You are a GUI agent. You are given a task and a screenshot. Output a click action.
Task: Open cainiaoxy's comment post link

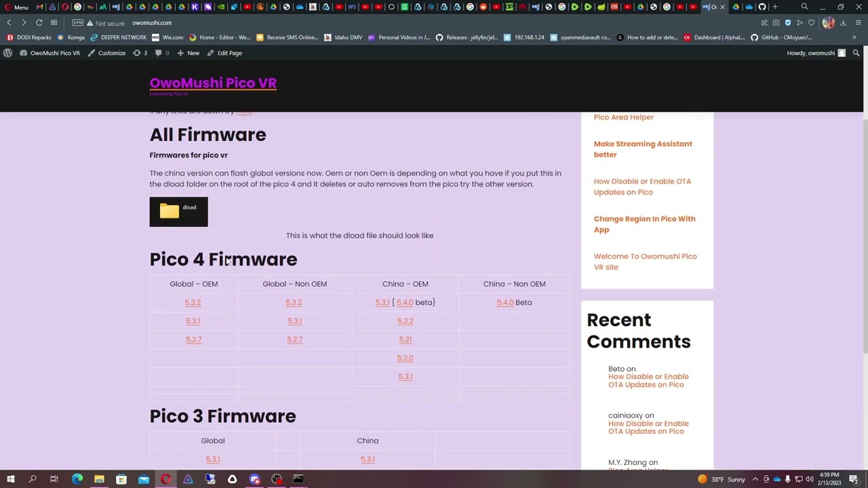pyautogui.click(x=648, y=427)
